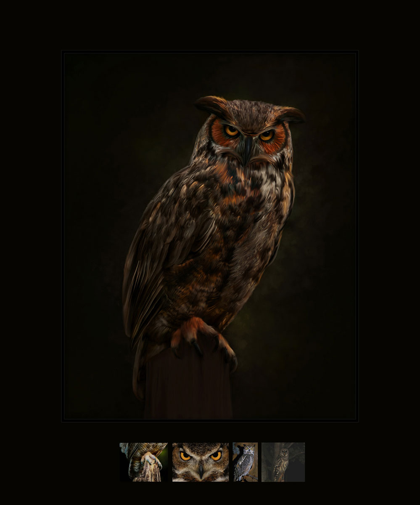Click the owl's left ear tuft
The width and height of the screenshot is (420, 505).
(x=212, y=106)
